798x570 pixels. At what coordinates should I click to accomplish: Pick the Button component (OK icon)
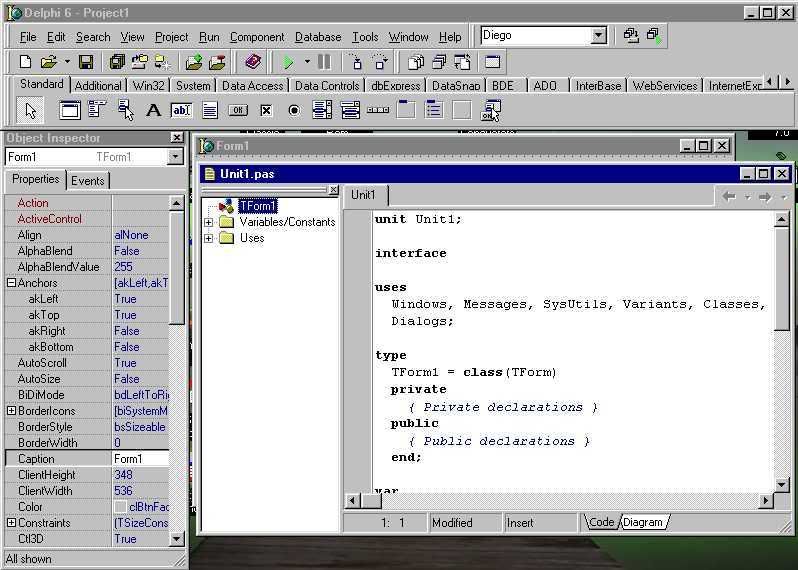pyautogui.click(x=238, y=110)
